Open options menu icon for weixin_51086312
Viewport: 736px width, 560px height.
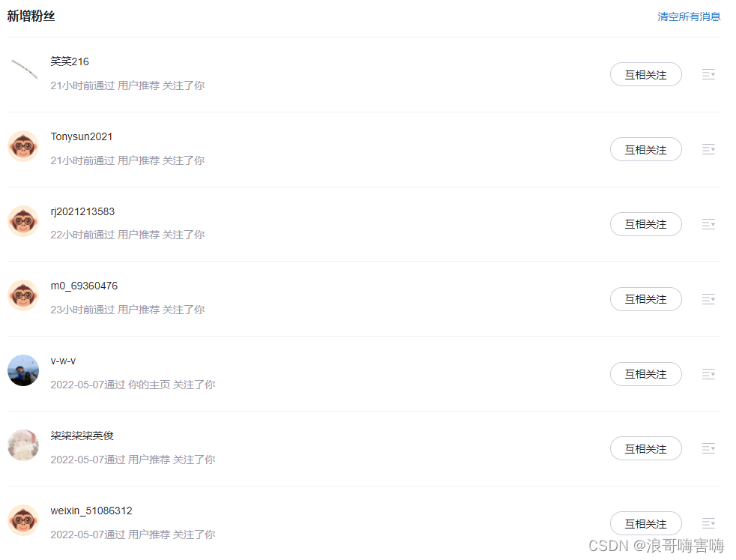click(x=708, y=523)
